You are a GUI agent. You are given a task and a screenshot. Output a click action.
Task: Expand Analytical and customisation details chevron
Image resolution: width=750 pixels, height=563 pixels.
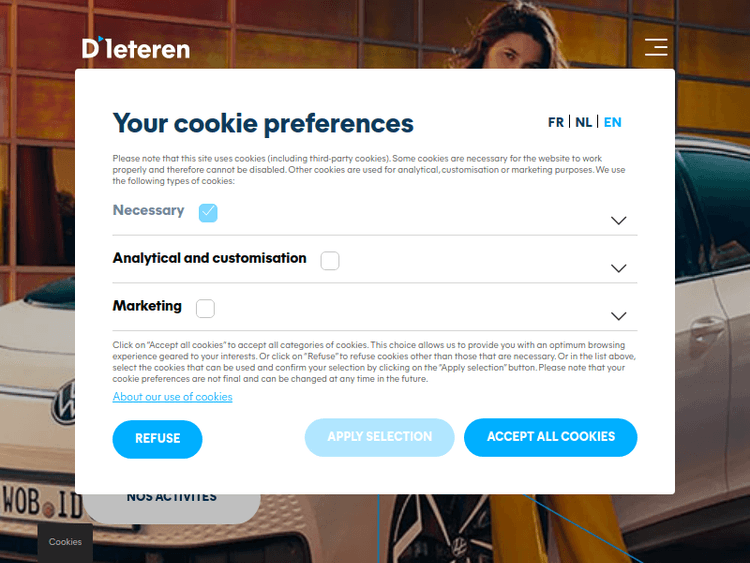coord(618,268)
